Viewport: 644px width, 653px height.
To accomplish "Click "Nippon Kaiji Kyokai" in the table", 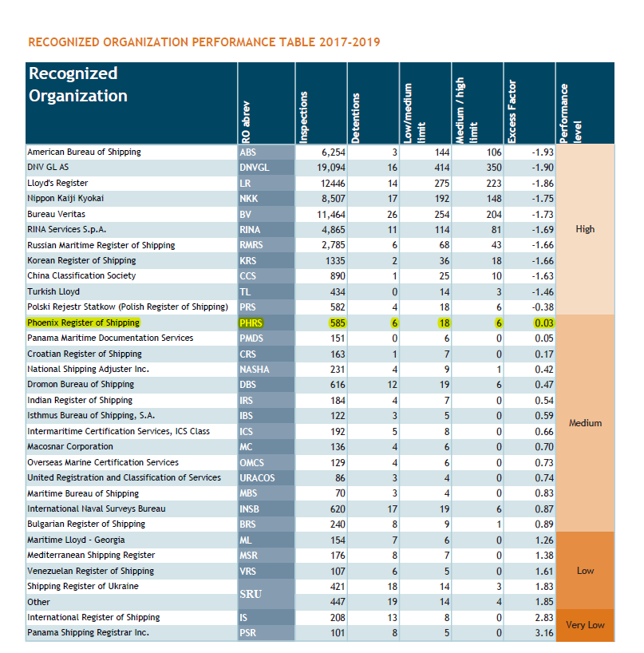I will pos(65,198).
